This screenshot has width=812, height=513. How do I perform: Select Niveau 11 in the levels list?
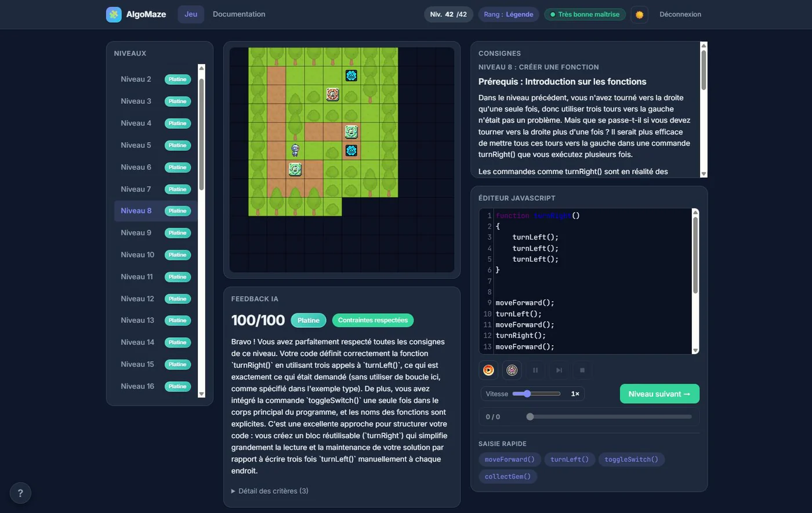pyautogui.click(x=155, y=277)
